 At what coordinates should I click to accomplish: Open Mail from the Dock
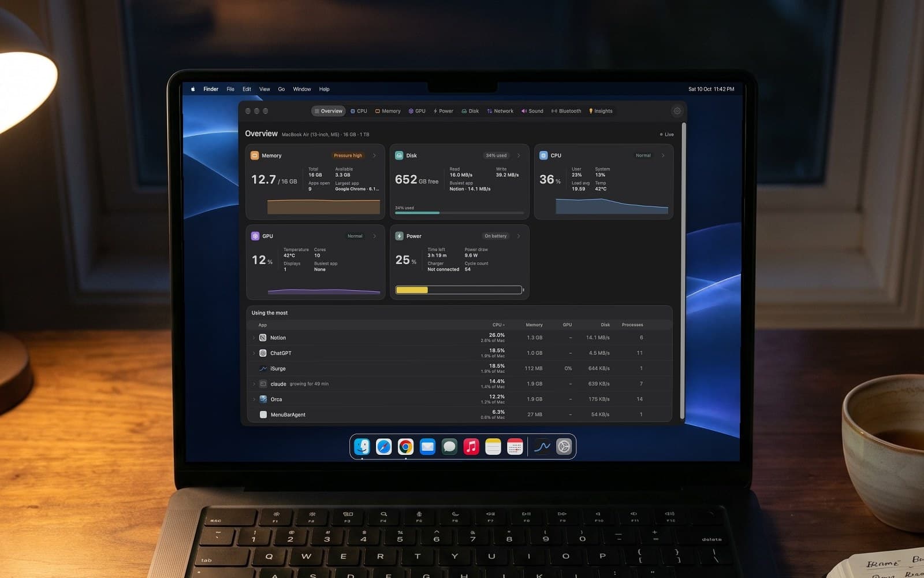pyautogui.click(x=427, y=446)
